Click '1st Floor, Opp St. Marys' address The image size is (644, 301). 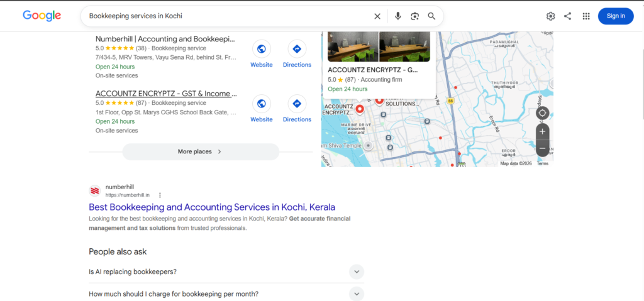[166, 112]
